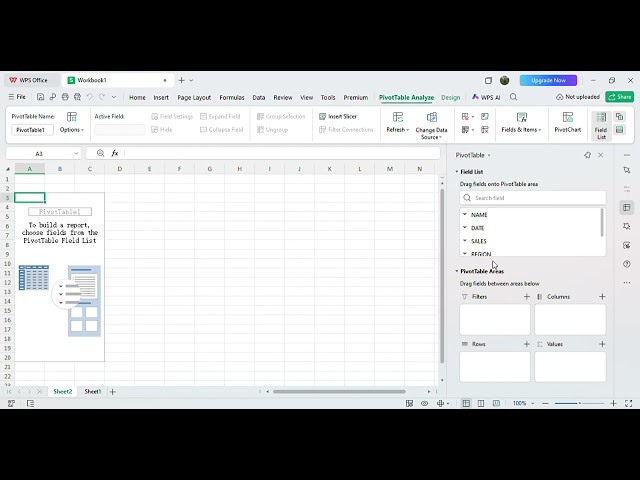Screen dimensions: 640x480
Task: Click the Print Preview icon
Action: coord(78,97)
